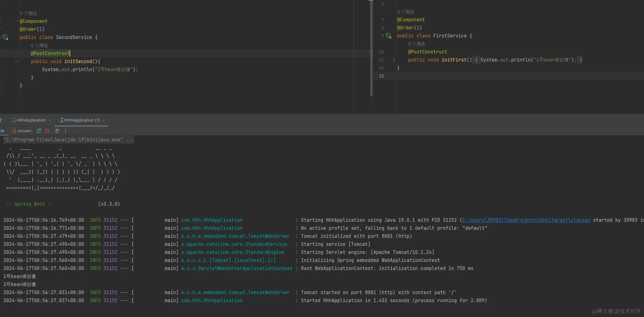Click the Actuator flame icon

pyautogui.click(x=14, y=131)
